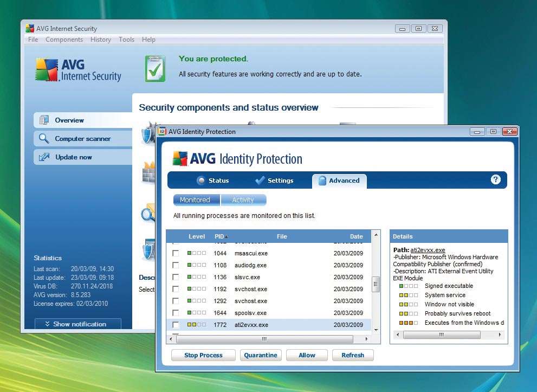
Task: Click the ID icon in Identity Protection titlebar
Action: [162, 131]
